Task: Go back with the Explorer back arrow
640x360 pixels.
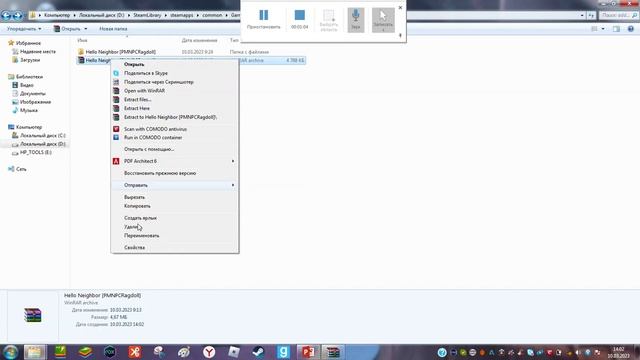Action: pos(6,16)
